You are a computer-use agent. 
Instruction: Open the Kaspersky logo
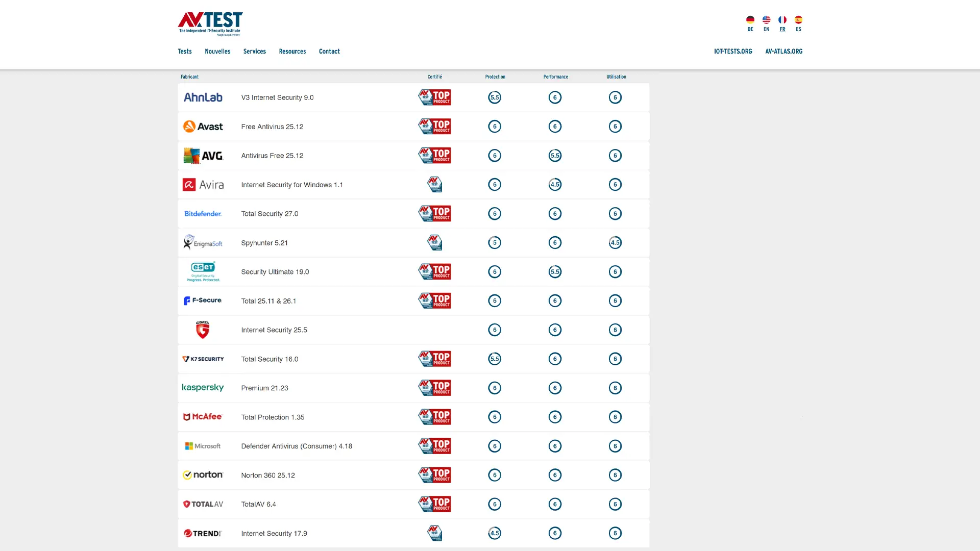pos(203,388)
